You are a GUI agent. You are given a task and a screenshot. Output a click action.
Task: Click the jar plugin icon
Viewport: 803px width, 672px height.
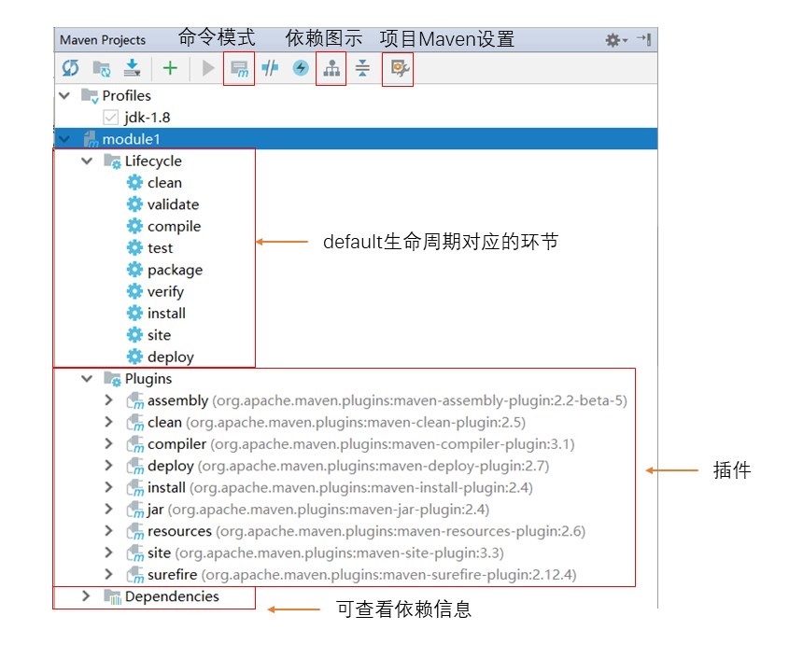pos(134,510)
